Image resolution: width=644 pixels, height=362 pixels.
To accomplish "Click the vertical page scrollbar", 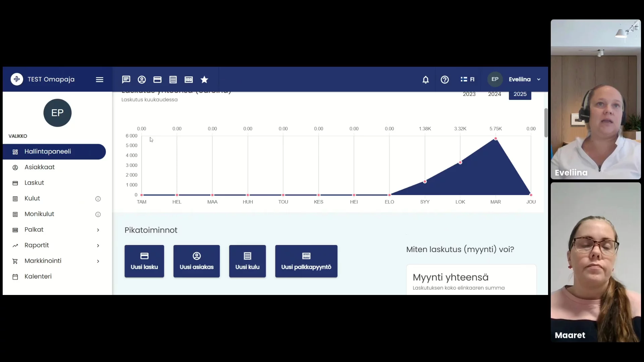I will coord(546,123).
